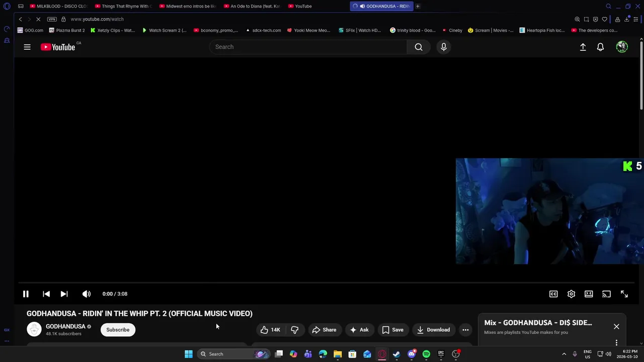
Task: Toggle closed captions on the player
Action: (553, 294)
